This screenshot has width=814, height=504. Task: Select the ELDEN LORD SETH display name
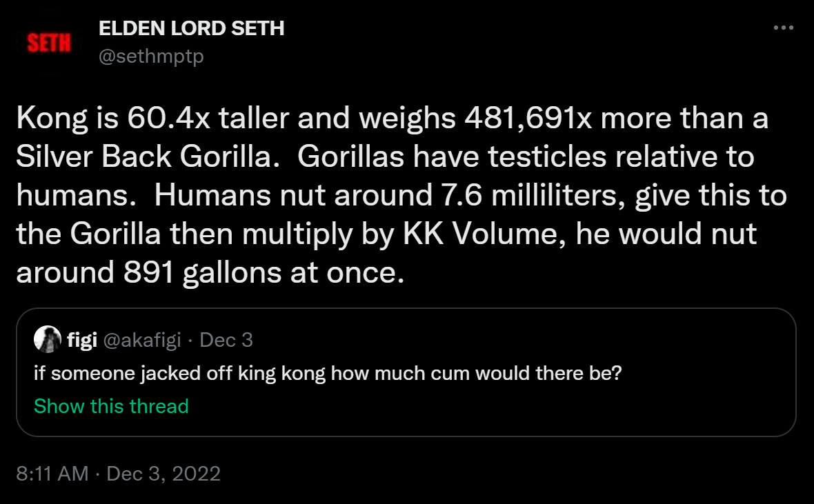[x=192, y=29]
